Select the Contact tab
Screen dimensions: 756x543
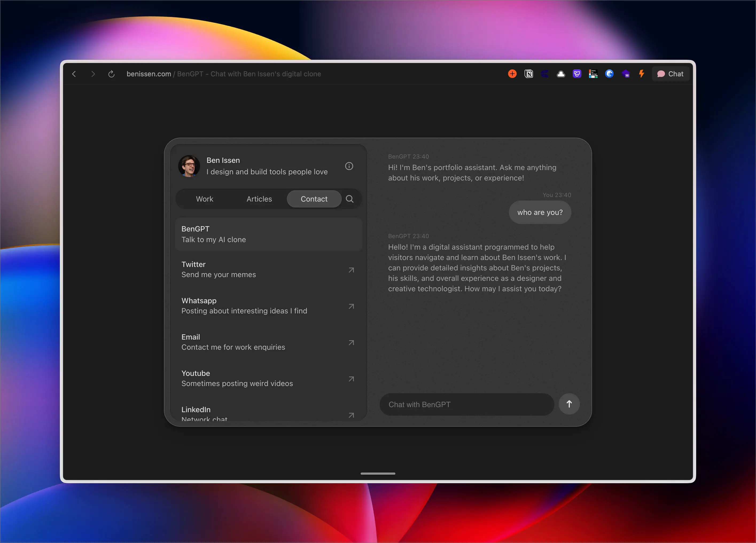(314, 199)
